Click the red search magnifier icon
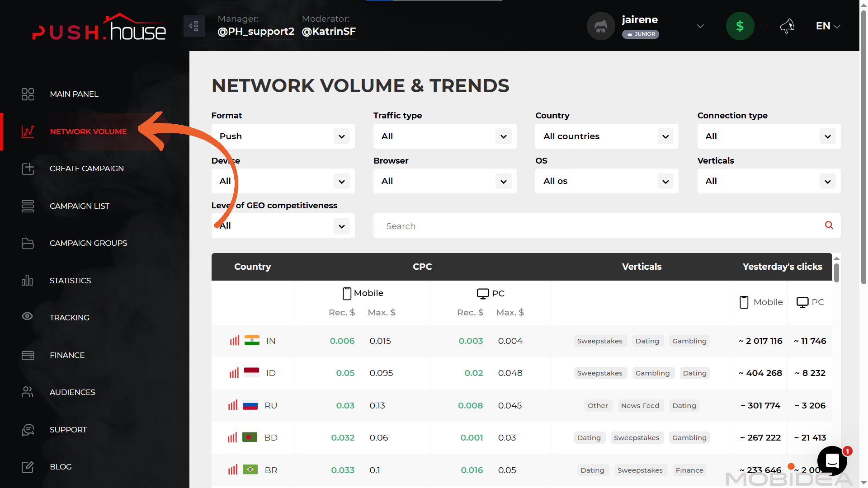The height and width of the screenshot is (488, 868). pyautogui.click(x=829, y=225)
